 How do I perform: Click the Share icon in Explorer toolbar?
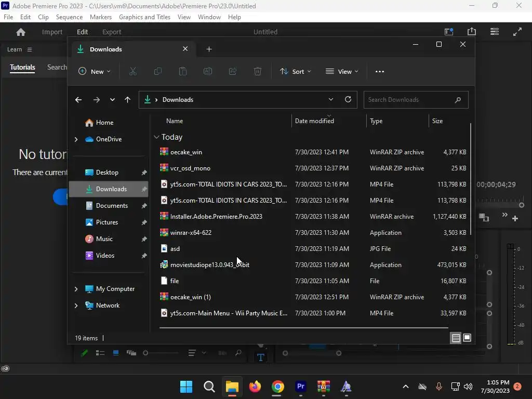click(x=233, y=71)
